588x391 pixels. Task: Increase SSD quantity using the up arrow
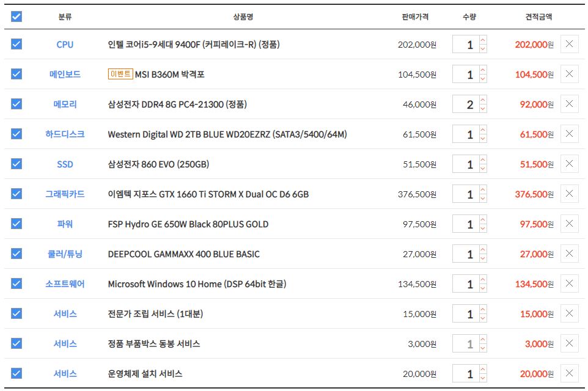tap(483, 159)
